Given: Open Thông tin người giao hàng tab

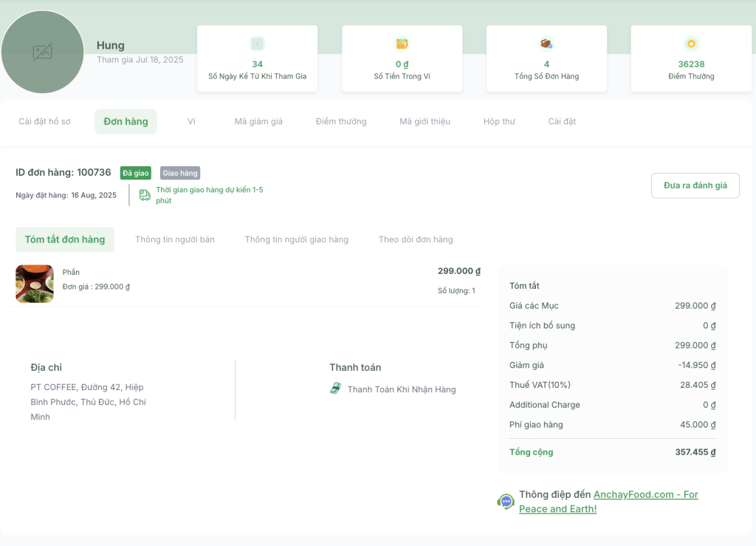Looking at the screenshot, I should [297, 239].
